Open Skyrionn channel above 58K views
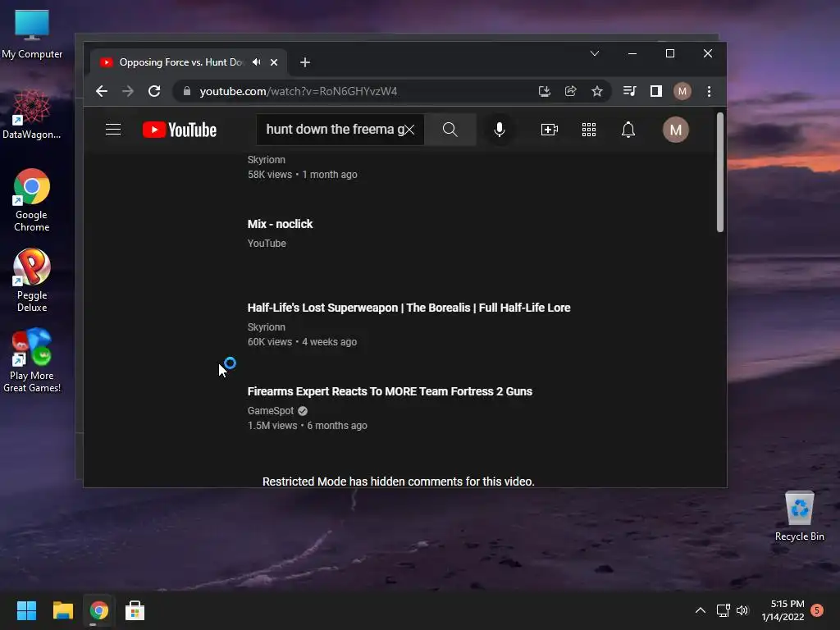840x630 pixels. pos(267,160)
